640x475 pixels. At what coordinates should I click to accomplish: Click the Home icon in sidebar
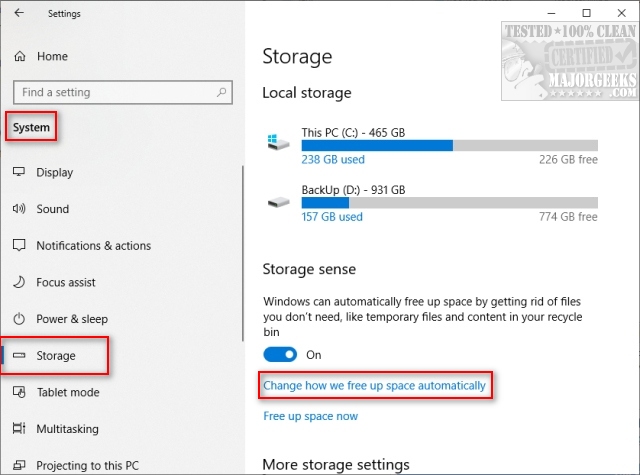coord(19,57)
